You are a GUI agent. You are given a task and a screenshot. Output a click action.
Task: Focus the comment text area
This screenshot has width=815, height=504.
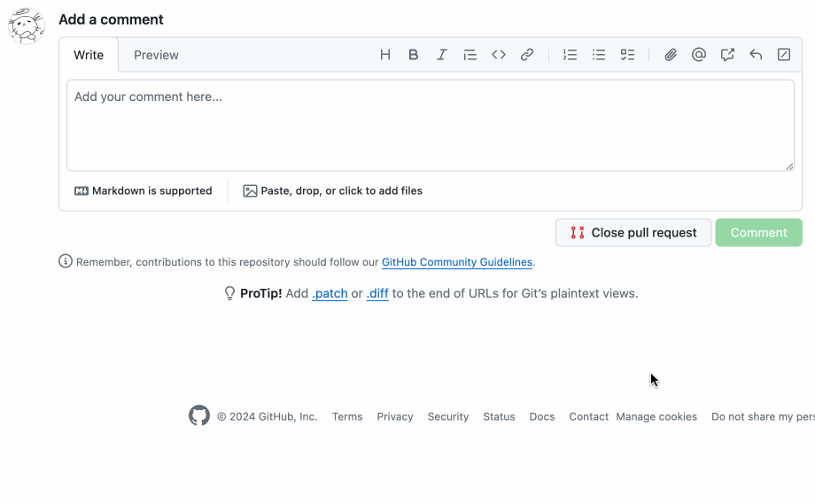[x=431, y=125]
